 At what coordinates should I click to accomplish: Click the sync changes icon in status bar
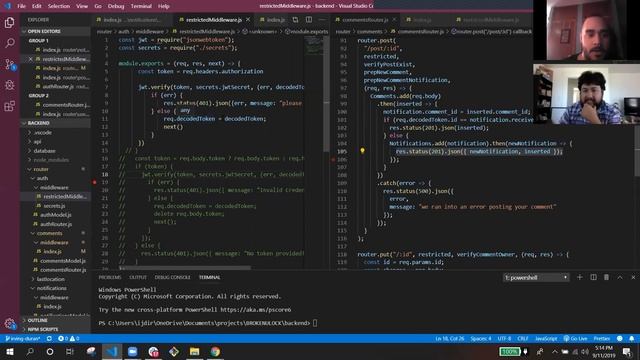click(49, 338)
